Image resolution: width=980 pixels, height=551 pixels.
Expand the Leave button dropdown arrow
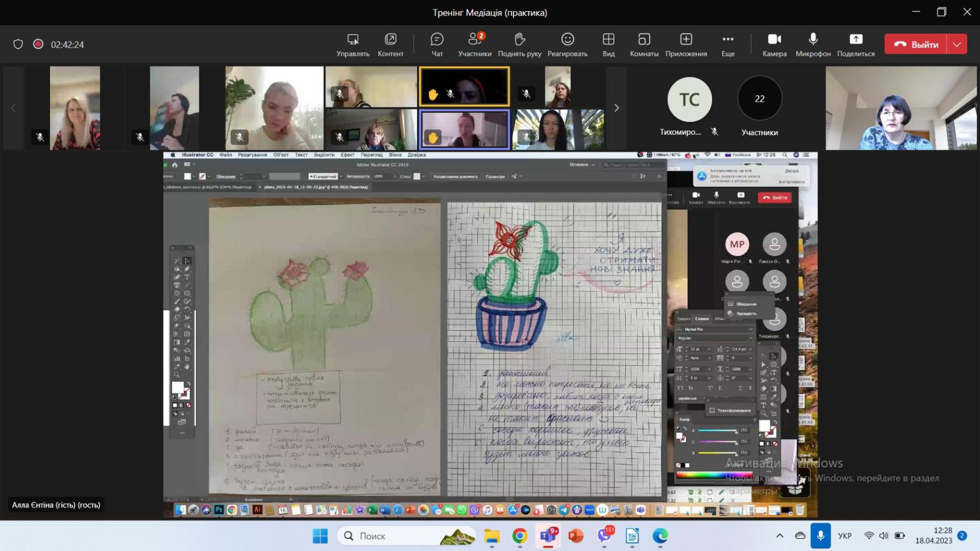tap(957, 44)
